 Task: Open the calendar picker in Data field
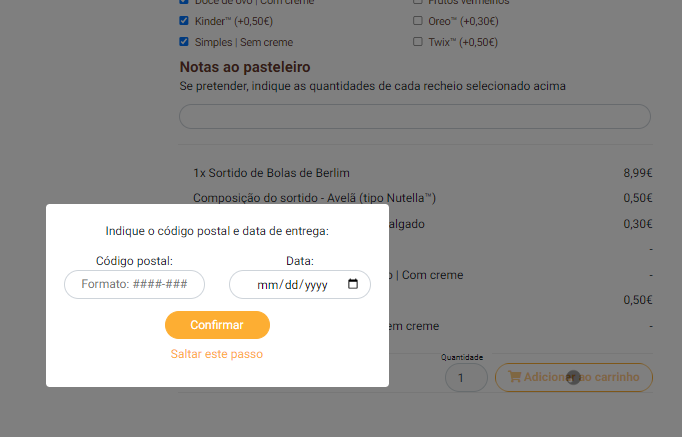tap(353, 284)
